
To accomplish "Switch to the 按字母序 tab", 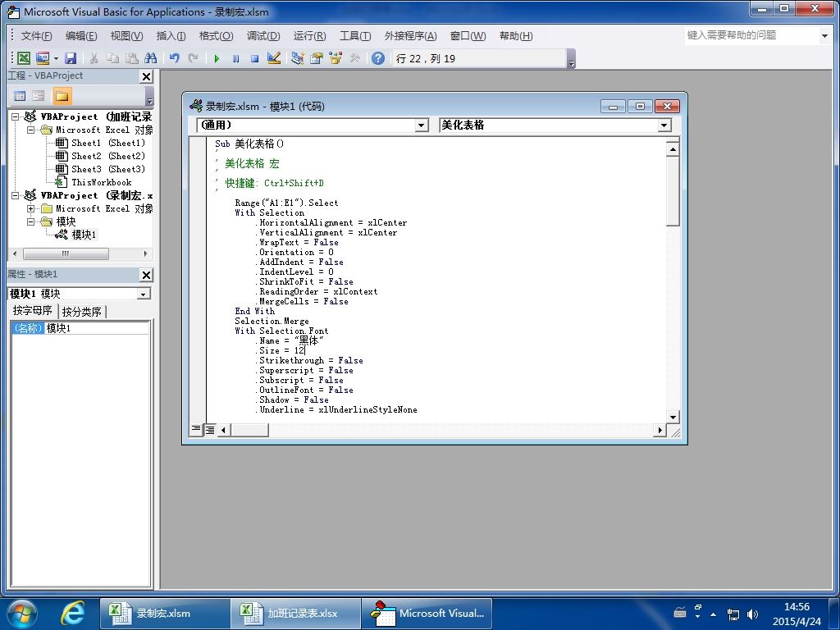I will tap(33, 311).
